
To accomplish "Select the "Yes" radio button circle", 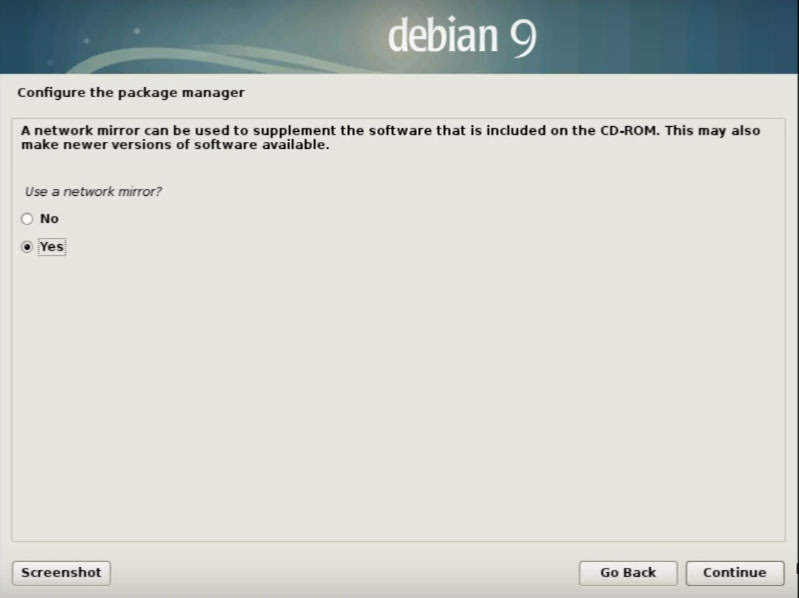I will [27, 247].
